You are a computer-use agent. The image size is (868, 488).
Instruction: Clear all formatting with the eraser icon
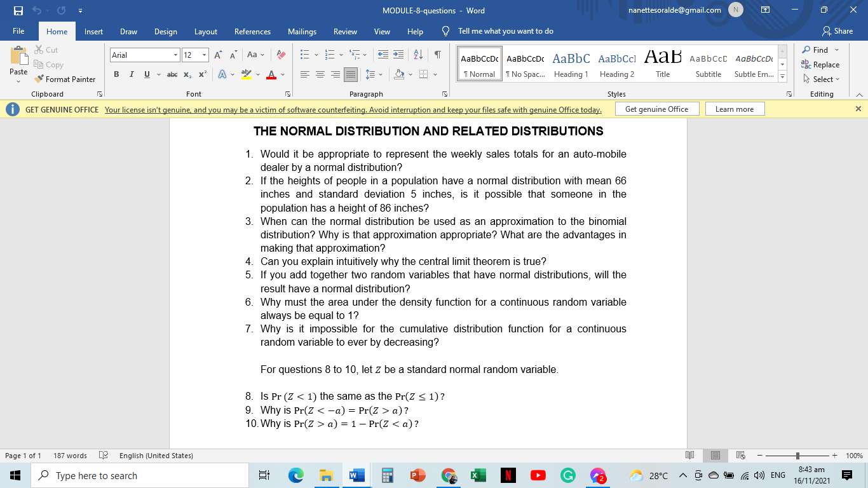(x=281, y=55)
